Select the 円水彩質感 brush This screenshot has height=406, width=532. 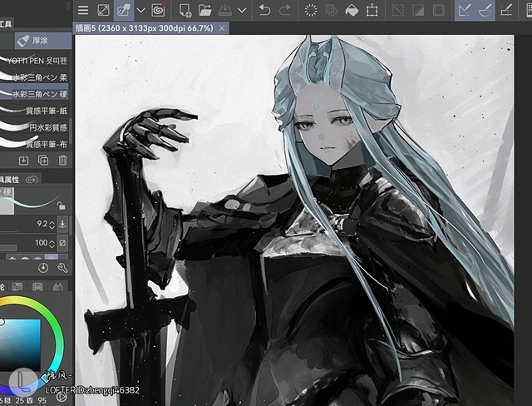[x=34, y=127]
